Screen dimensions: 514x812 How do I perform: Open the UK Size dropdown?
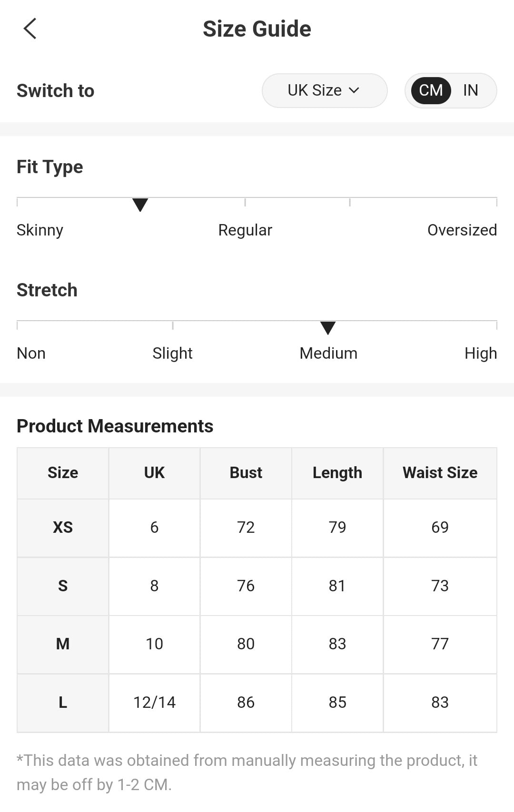325,90
